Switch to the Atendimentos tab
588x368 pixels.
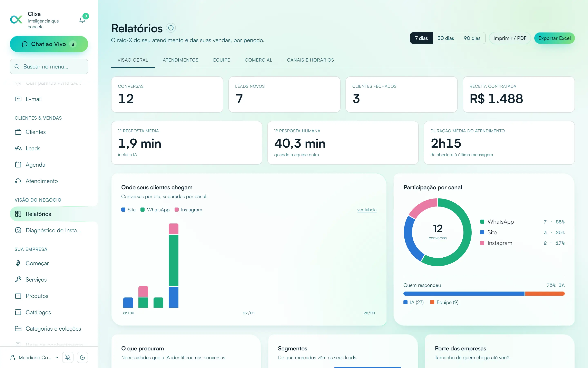[180, 60]
